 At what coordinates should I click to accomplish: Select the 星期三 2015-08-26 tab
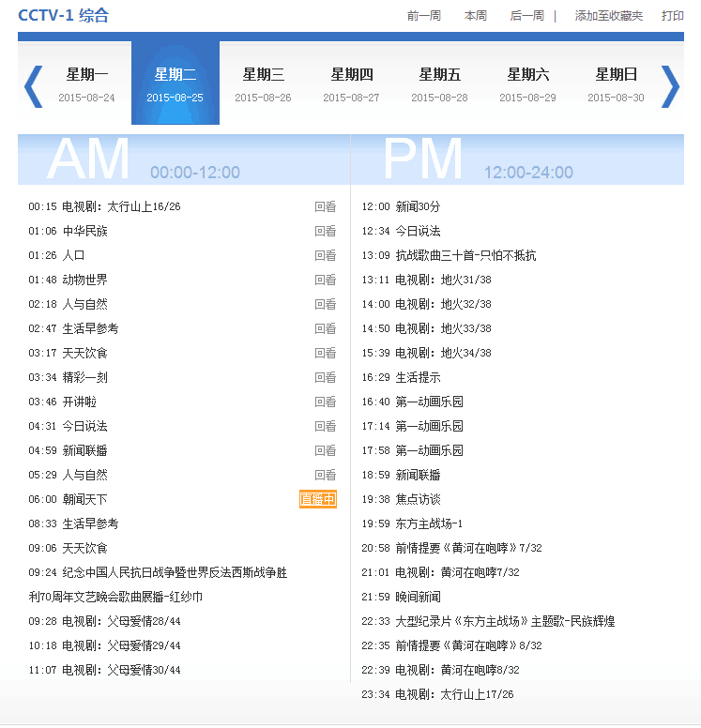coord(263,83)
